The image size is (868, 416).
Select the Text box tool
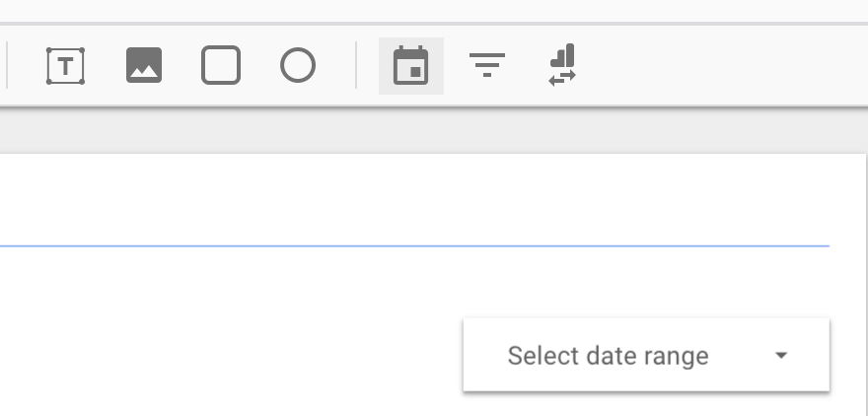(x=65, y=66)
